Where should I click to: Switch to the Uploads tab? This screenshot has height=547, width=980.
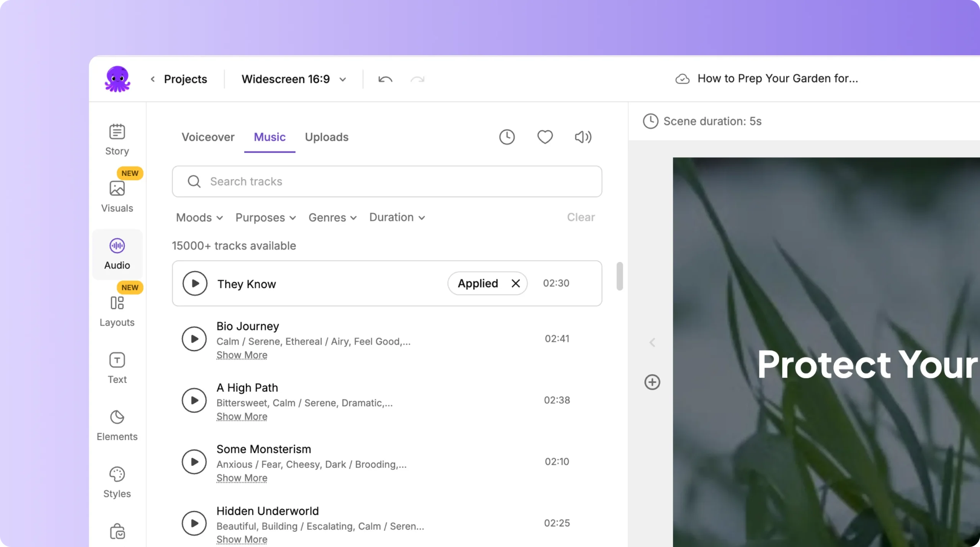pos(327,137)
